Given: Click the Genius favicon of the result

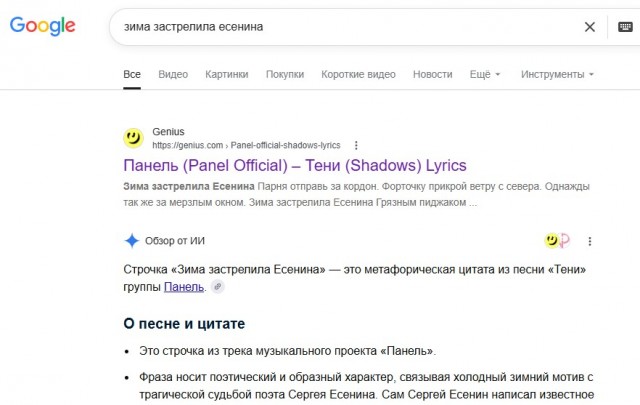Looking at the screenshot, I should coord(133,138).
